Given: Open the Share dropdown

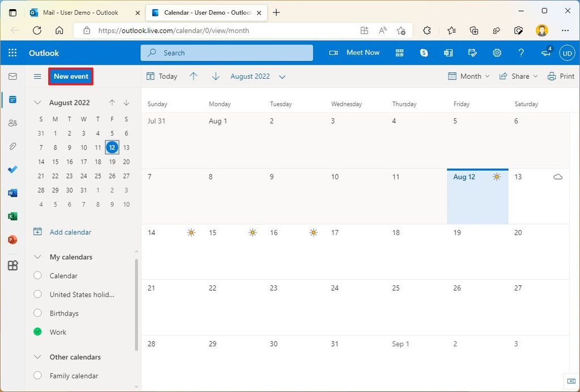Looking at the screenshot, I should tap(518, 76).
